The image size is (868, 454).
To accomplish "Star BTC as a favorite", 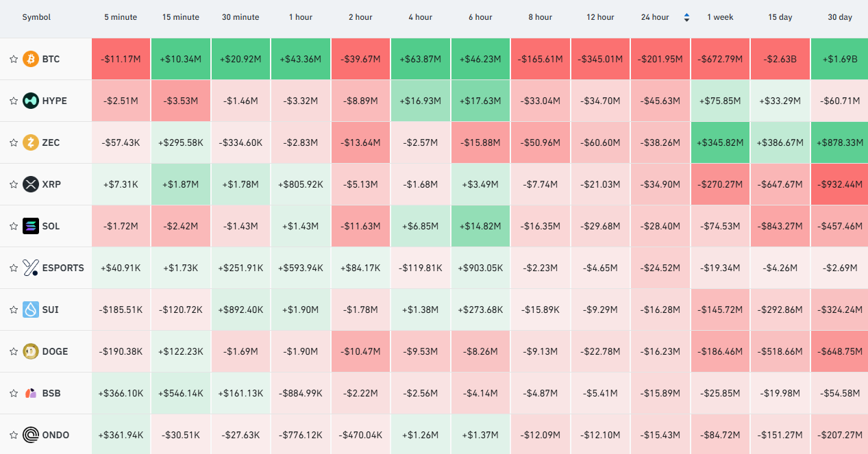I will [13, 60].
